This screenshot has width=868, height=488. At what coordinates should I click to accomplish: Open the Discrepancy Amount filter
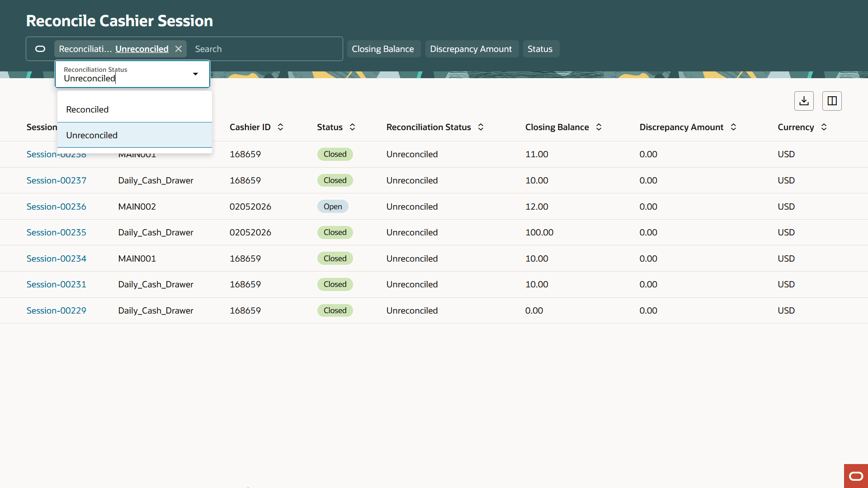[471, 49]
